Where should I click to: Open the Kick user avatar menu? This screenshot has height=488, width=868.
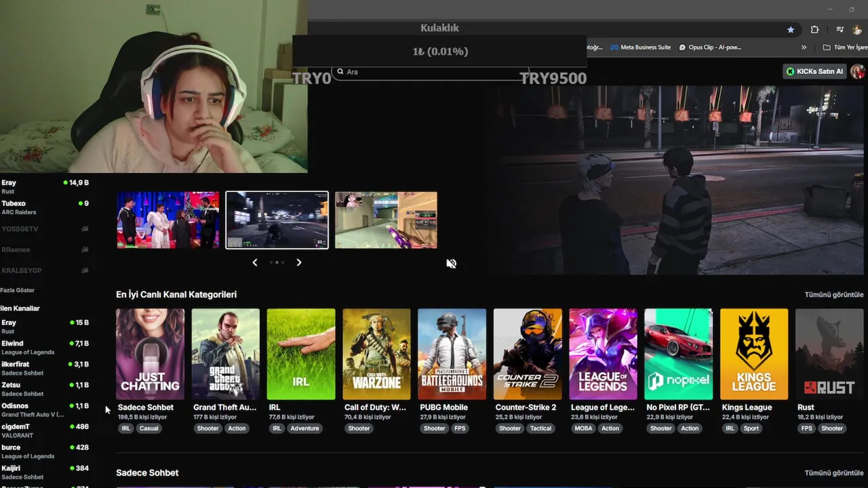pos(858,71)
